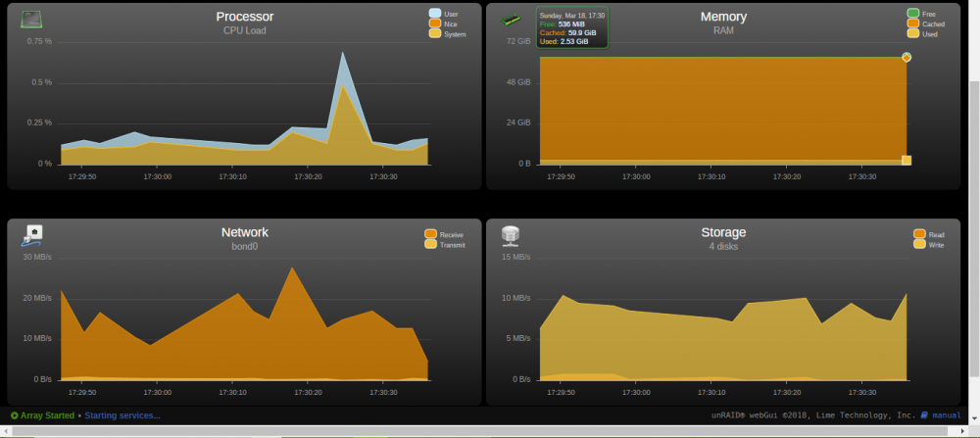Click the Processor chart title
980x438 pixels.
[x=244, y=17]
